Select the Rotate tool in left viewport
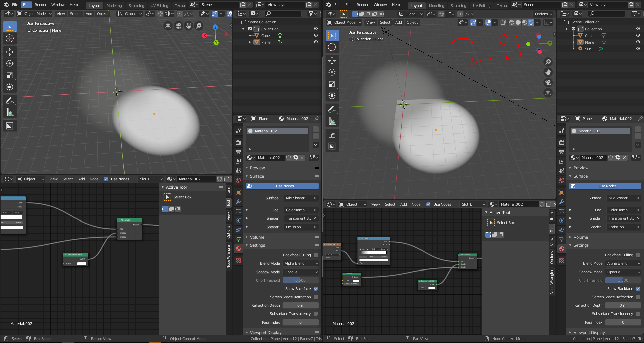 coord(10,63)
